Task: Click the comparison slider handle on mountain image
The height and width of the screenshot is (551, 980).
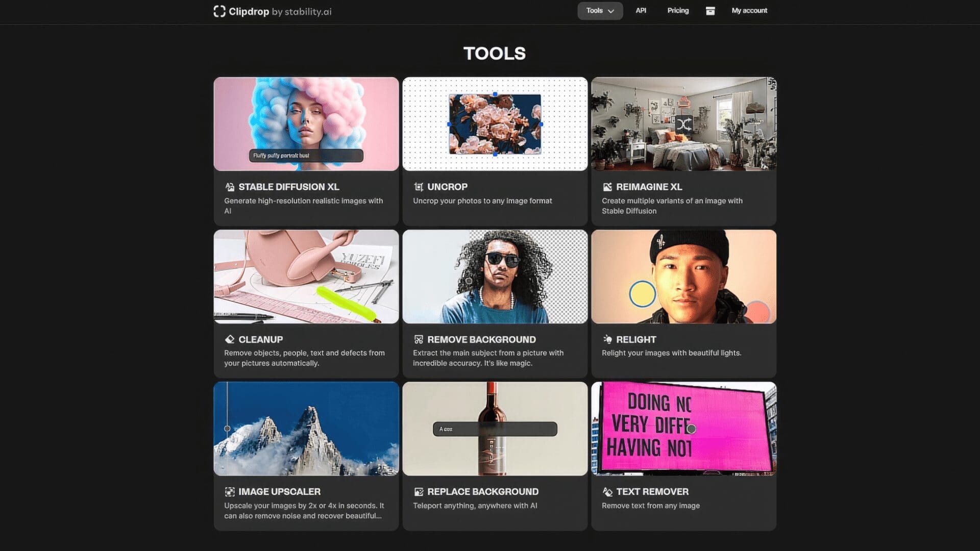Action: pos(227,429)
